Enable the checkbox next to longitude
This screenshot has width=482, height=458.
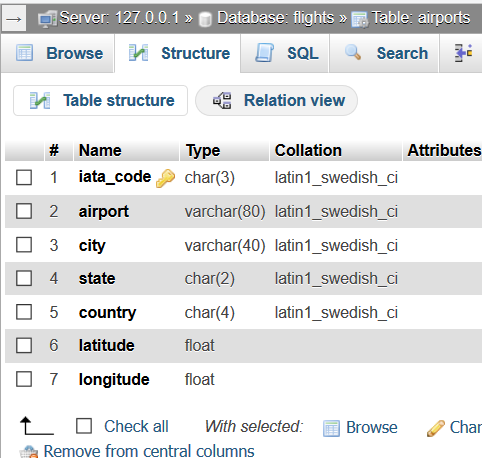(x=24, y=379)
